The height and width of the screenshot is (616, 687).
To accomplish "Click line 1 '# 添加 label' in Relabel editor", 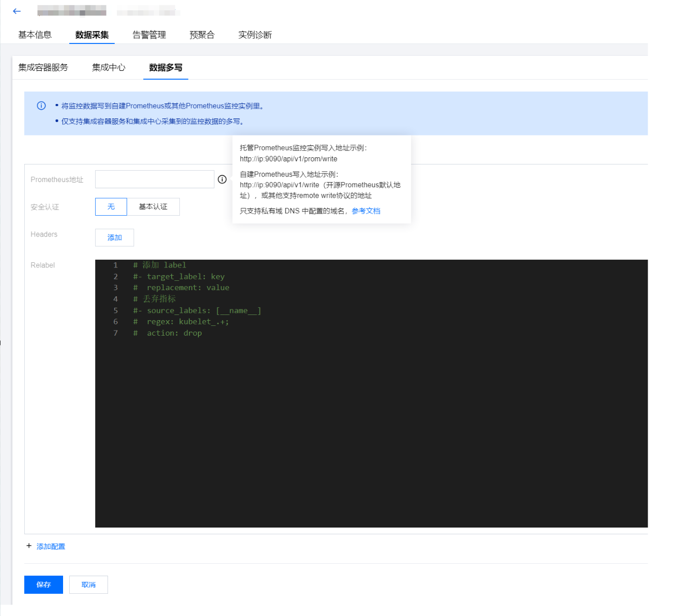I will pos(160,265).
